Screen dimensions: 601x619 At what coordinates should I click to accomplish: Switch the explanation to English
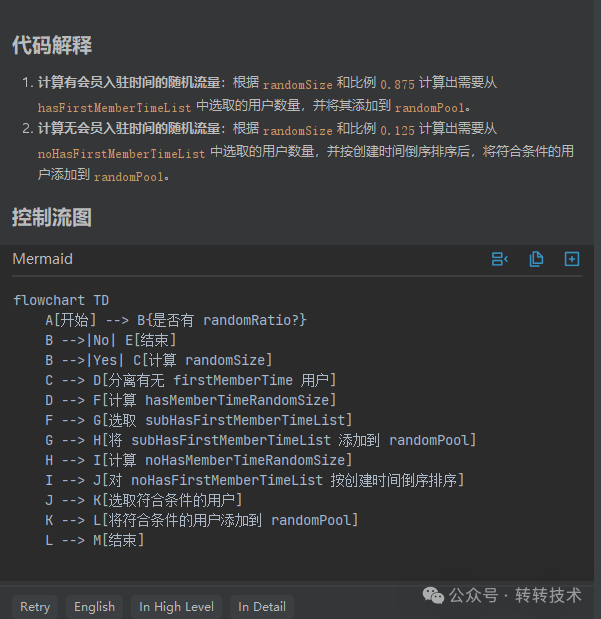coord(94,607)
